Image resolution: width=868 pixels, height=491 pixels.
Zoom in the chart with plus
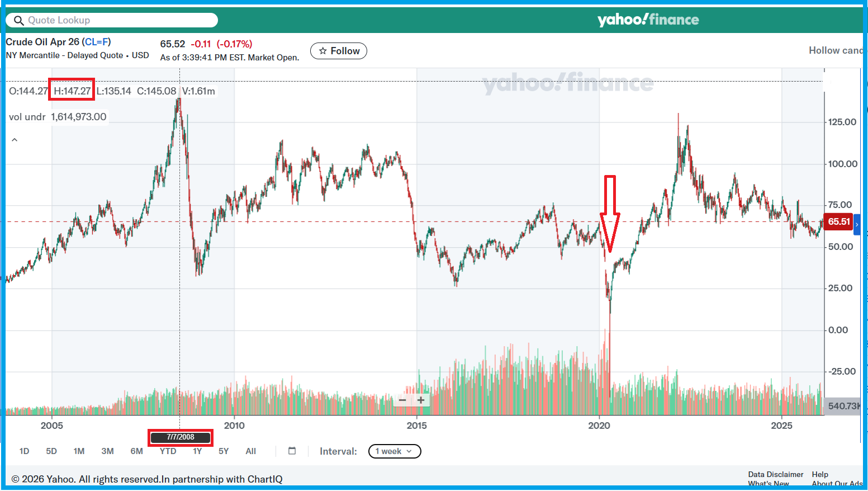point(421,400)
